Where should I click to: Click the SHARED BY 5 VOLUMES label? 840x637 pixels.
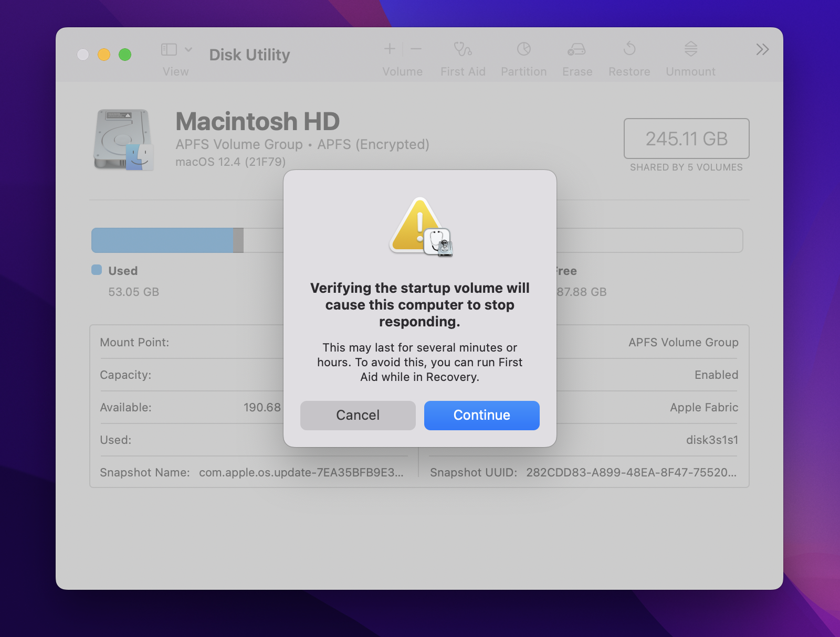click(x=686, y=167)
